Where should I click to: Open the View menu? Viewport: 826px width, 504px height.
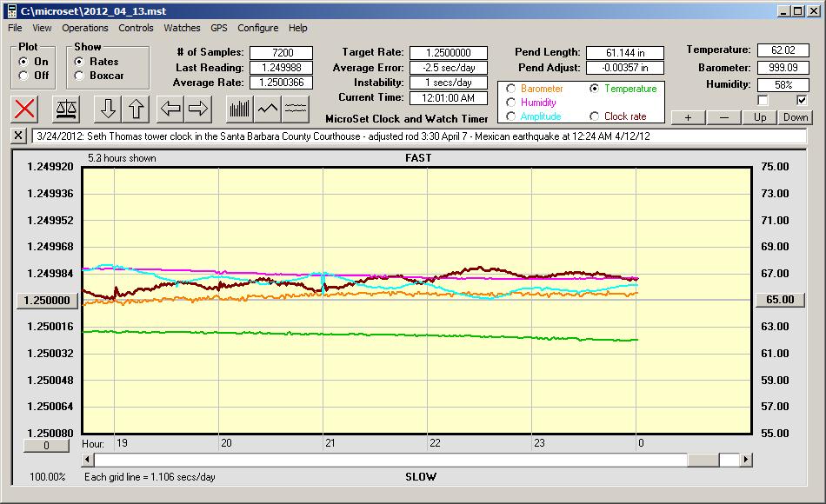pyautogui.click(x=42, y=28)
